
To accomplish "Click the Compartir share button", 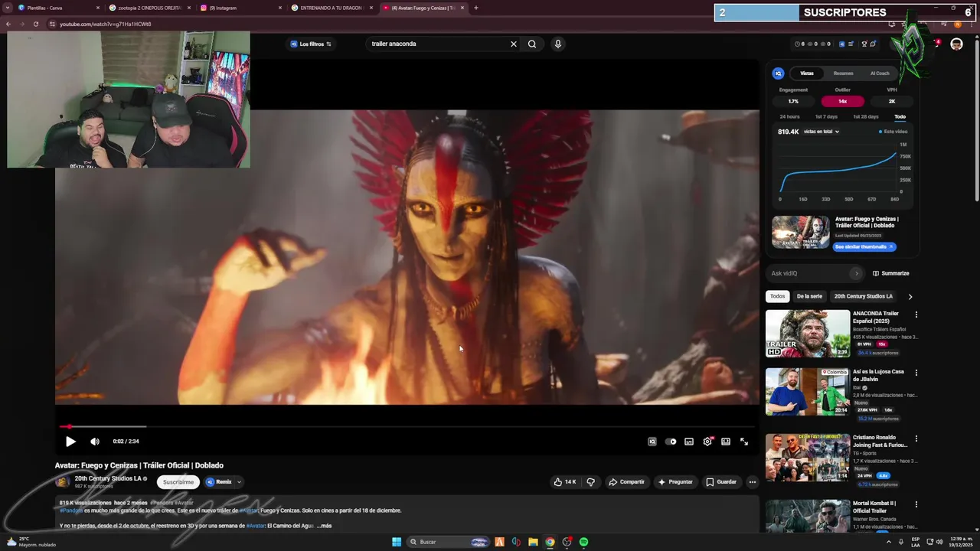I will tap(626, 482).
